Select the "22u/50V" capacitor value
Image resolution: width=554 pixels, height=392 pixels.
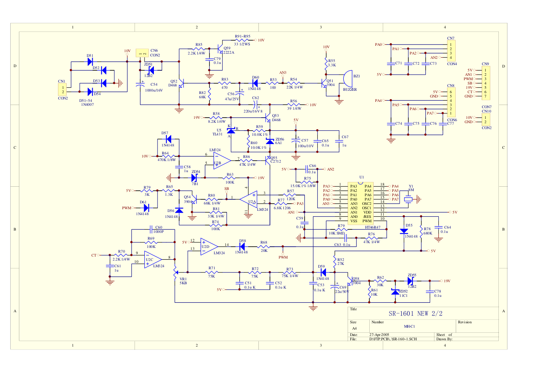[x=342, y=292]
